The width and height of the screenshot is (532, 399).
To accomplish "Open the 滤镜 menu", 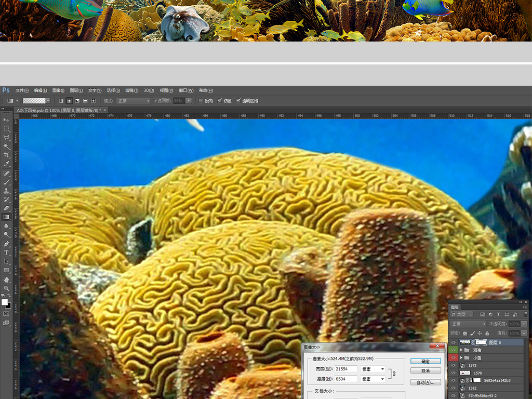I will click(132, 90).
